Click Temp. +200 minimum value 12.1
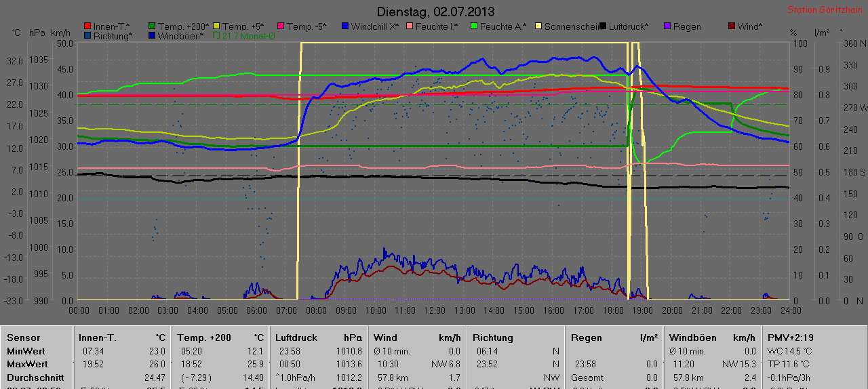868x389 pixels. [x=256, y=351]
